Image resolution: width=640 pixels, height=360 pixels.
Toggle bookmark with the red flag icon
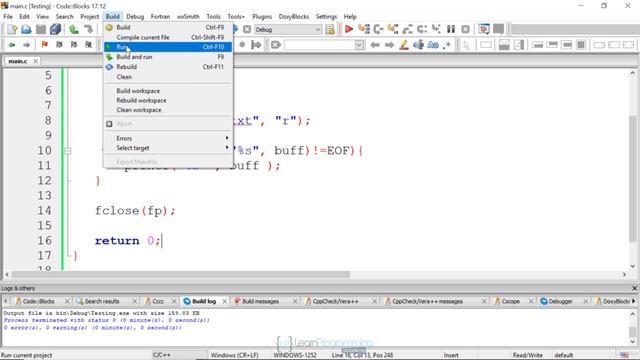(x=44, y=44)
